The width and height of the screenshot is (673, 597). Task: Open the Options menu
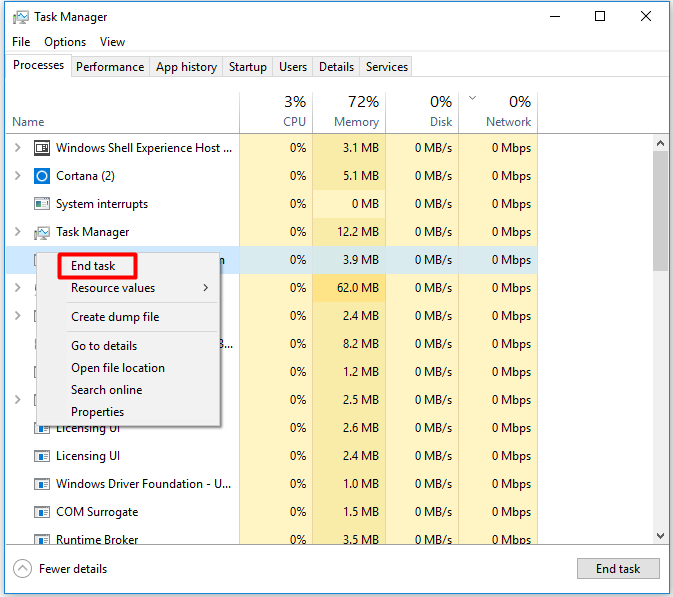pos(65,42)
